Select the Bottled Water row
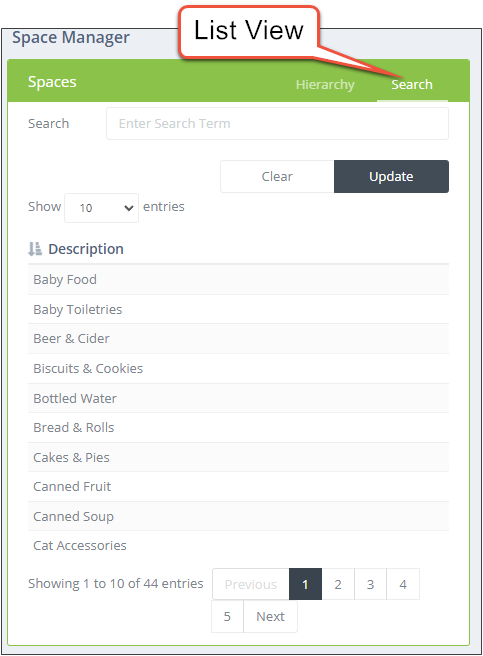This screenshot has height=656, width=483. click(x=238, y=398)
